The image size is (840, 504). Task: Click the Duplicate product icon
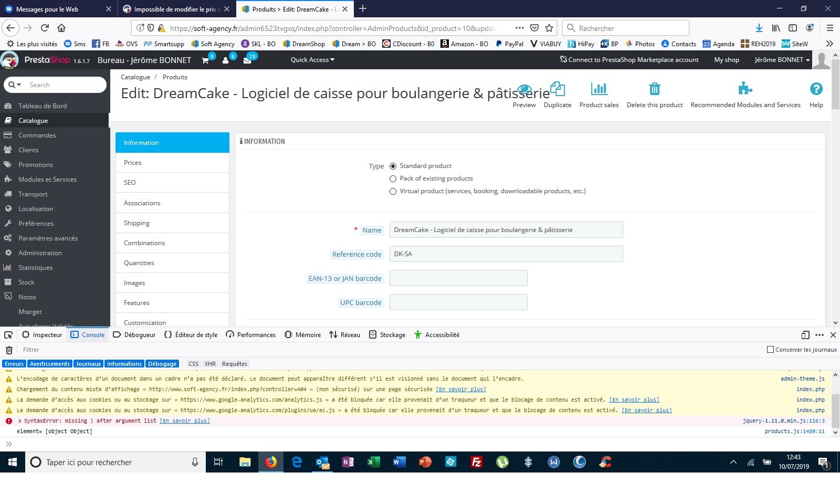coord(558,89)
